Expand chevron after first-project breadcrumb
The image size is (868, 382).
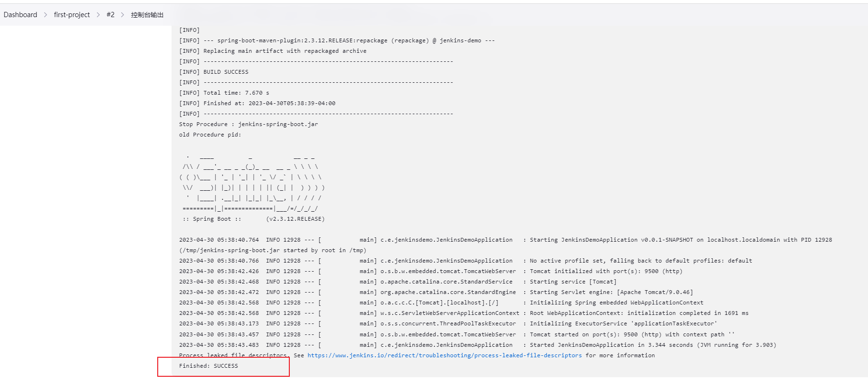tap(98, 15)
